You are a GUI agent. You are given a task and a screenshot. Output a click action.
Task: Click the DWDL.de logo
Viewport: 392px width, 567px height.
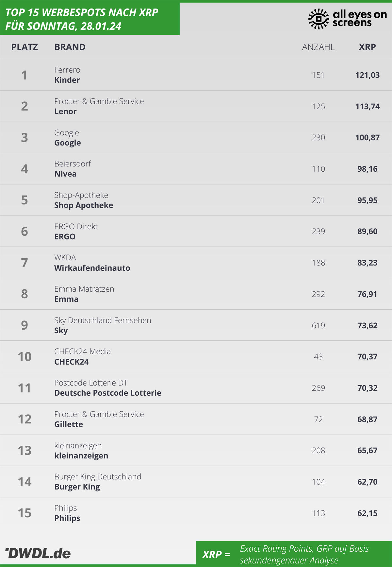38,553
